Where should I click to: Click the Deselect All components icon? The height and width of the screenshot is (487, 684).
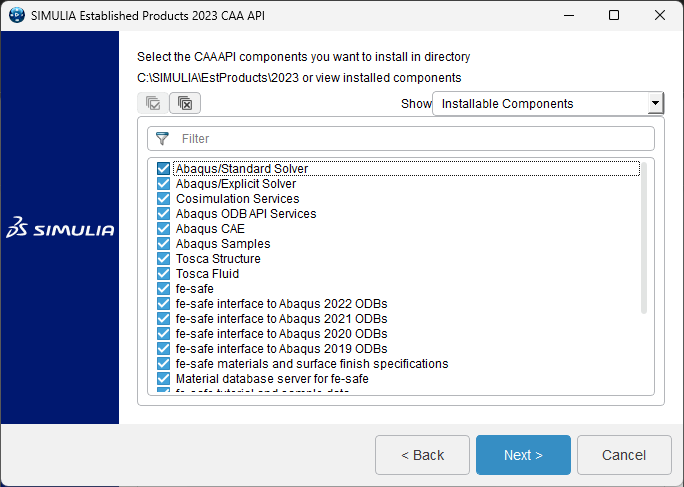tap(185, 103)
